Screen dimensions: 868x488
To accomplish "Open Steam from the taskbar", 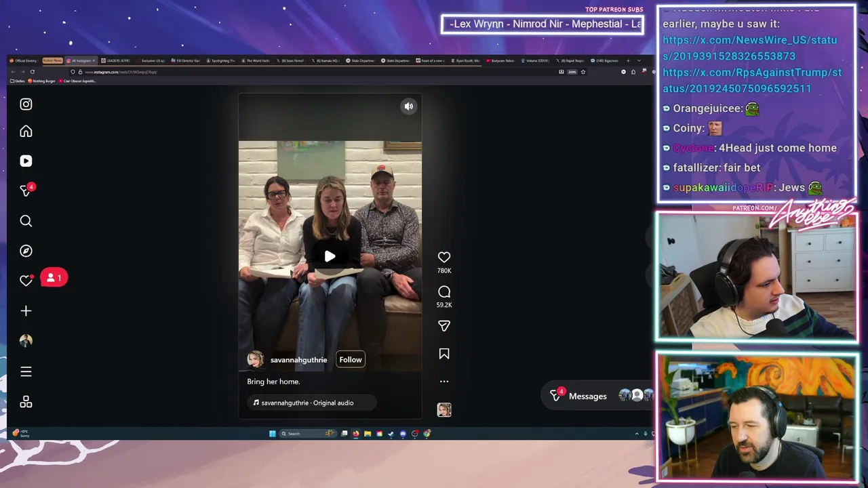I will pos(391,434).
